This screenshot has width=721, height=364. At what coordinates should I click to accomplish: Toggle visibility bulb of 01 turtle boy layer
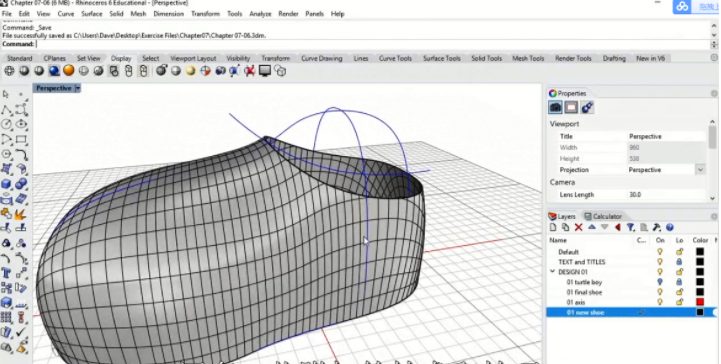(x=660, y=282)
